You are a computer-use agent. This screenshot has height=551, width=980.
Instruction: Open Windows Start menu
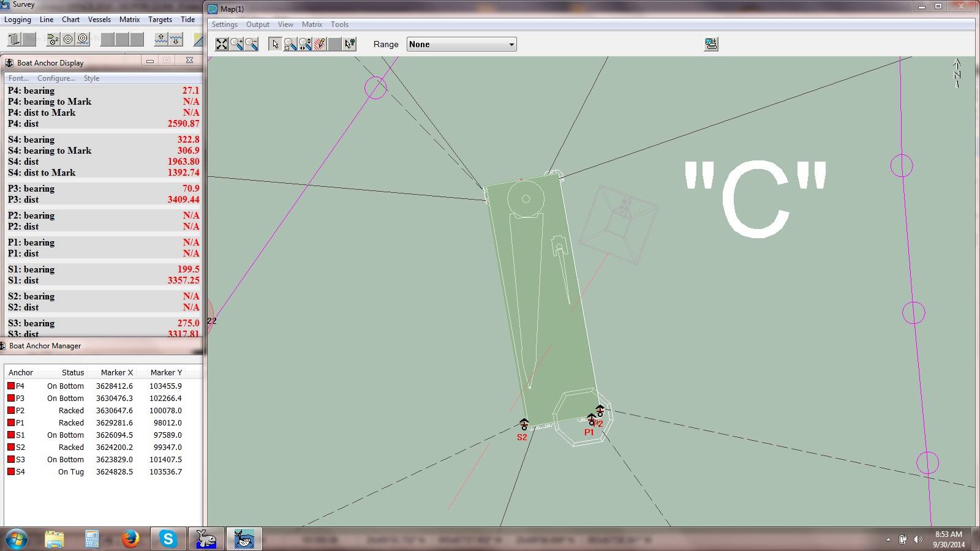(x=17, y=539)
